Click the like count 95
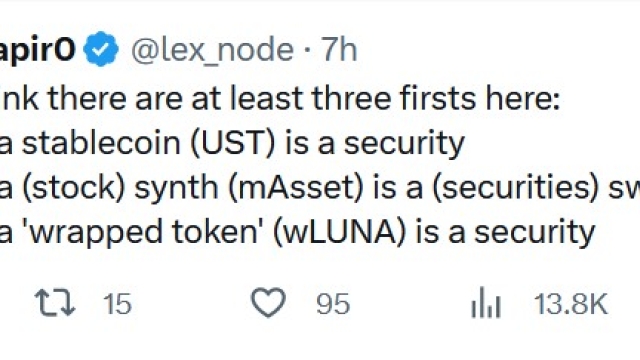Viewport: 640px width, 360px height. [333, 304]
